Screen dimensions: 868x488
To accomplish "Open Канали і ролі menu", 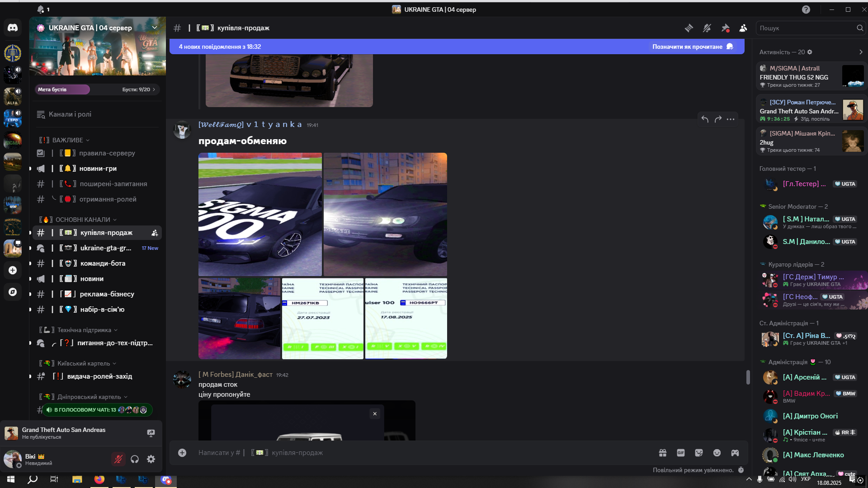I will pyautogui.click(x=97, y=114).
